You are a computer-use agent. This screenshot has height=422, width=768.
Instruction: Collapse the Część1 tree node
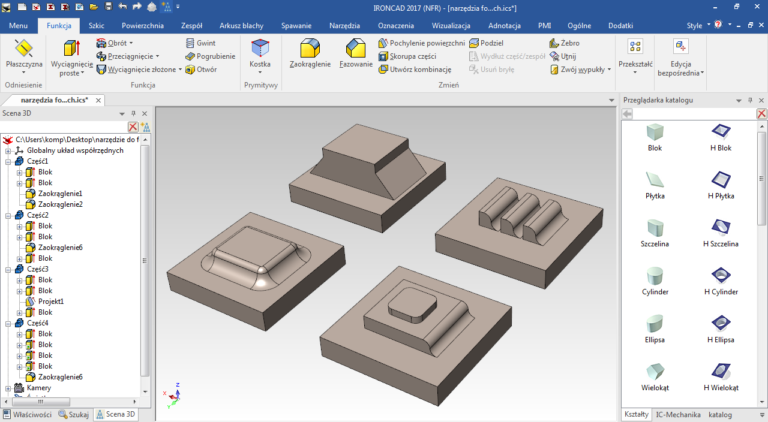(7, 161)
